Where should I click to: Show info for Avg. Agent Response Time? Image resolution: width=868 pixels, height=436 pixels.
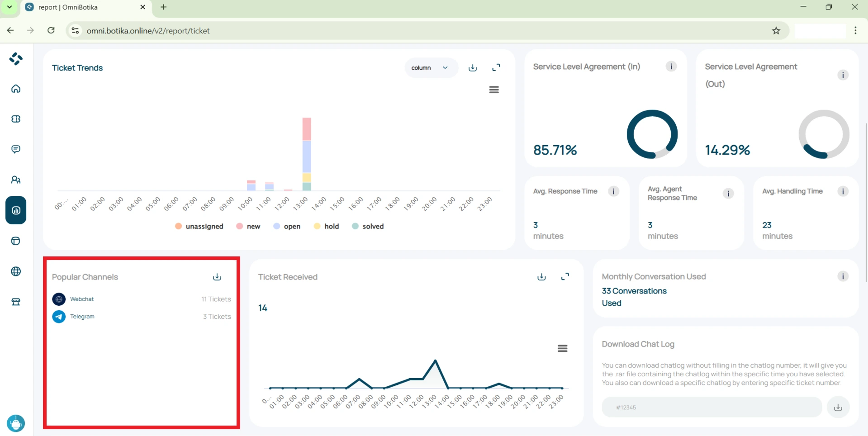728,194
